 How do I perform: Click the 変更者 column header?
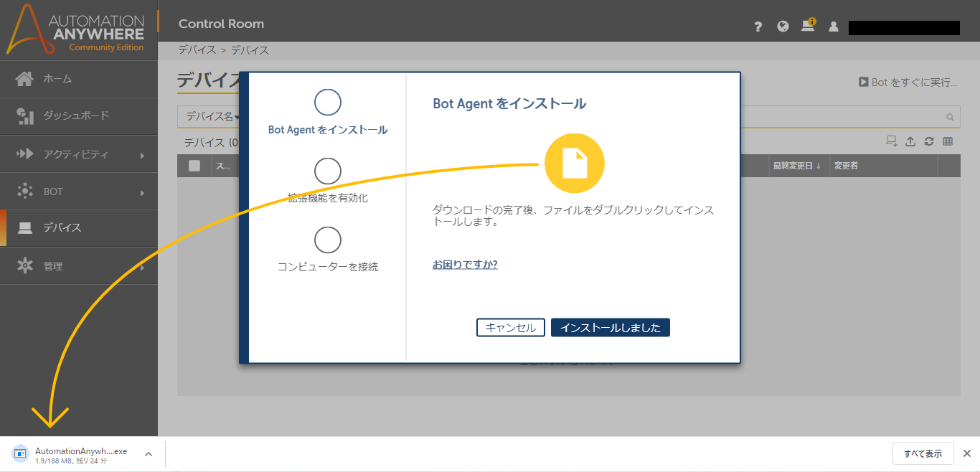pos(846,166)
